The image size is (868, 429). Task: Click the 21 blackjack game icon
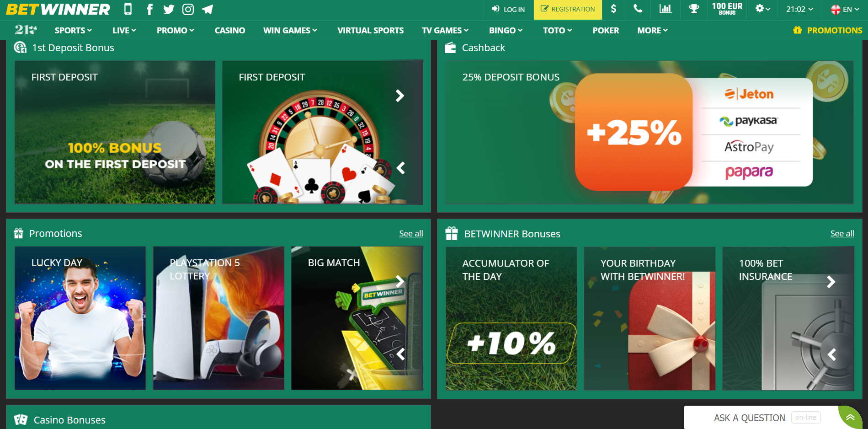(26, 30)
